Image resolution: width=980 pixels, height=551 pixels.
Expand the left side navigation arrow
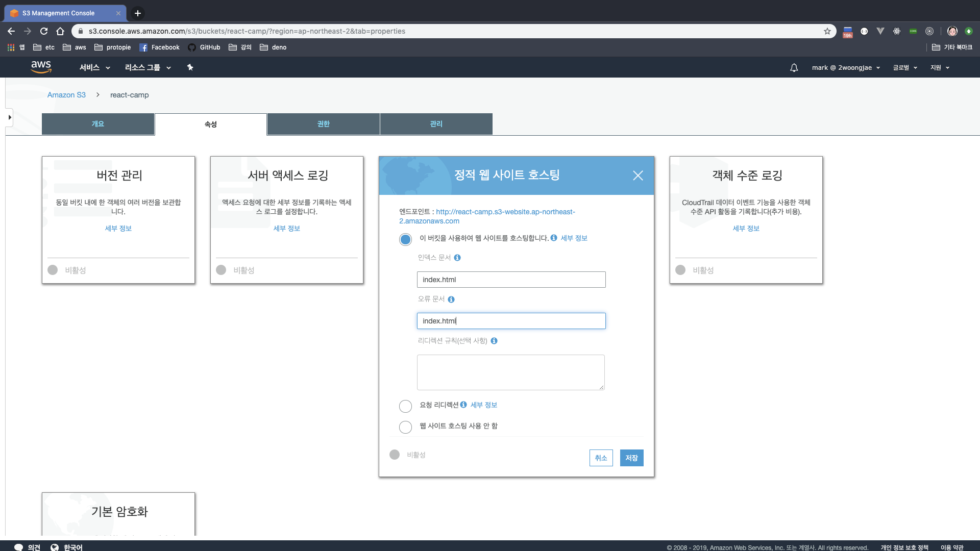click(10, 117)
